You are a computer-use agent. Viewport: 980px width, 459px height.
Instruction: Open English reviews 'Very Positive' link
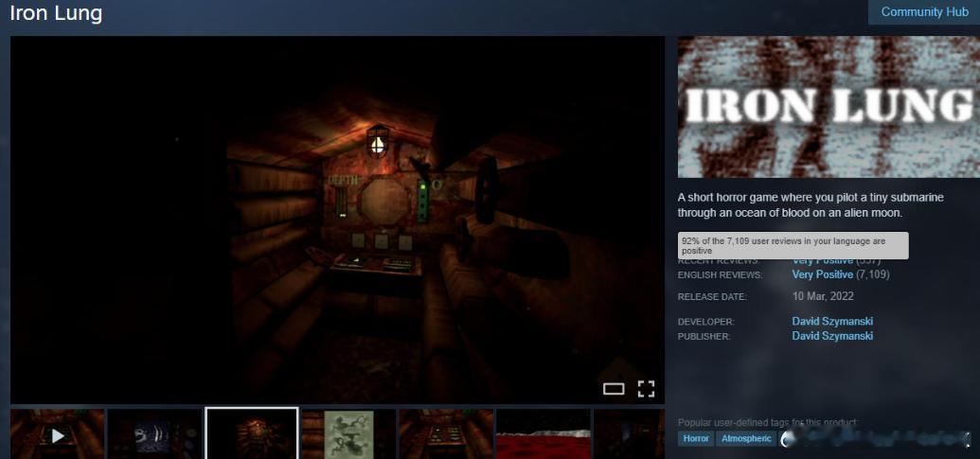pos(823,274)
